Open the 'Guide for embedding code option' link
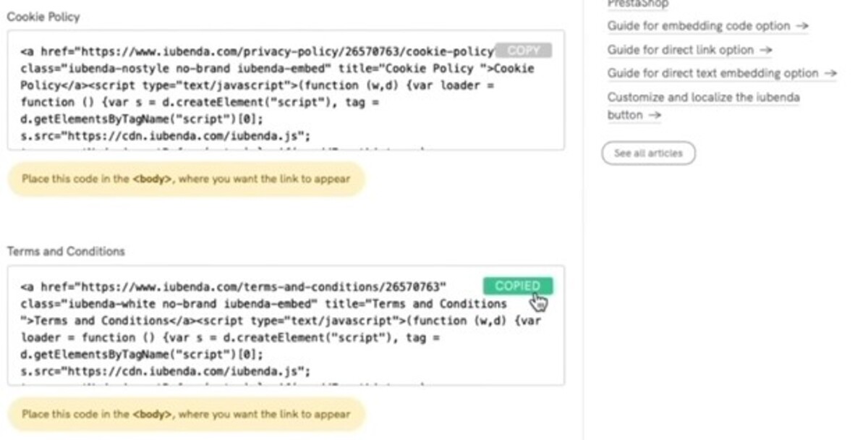 click(707, 26)
